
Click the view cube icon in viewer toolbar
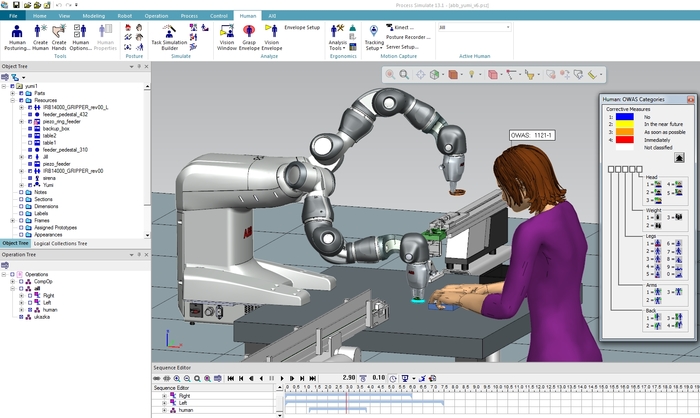coord(434,75)
